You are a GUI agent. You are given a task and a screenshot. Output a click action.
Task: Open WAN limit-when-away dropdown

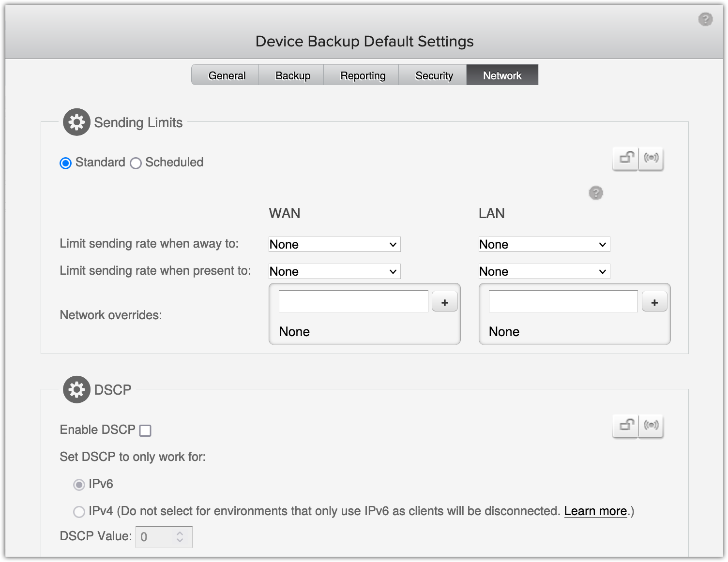(334, 244)
